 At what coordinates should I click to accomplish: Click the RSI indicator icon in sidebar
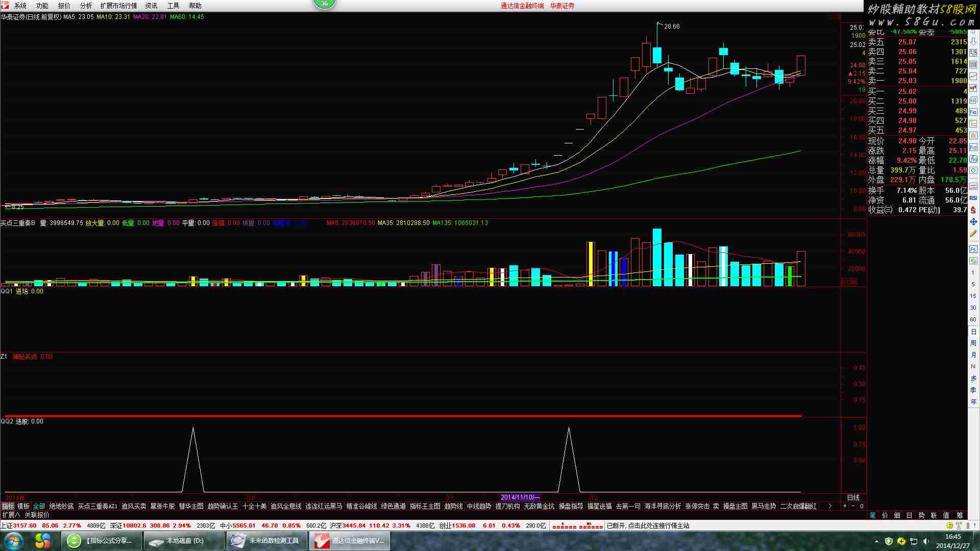pos(973,198)
